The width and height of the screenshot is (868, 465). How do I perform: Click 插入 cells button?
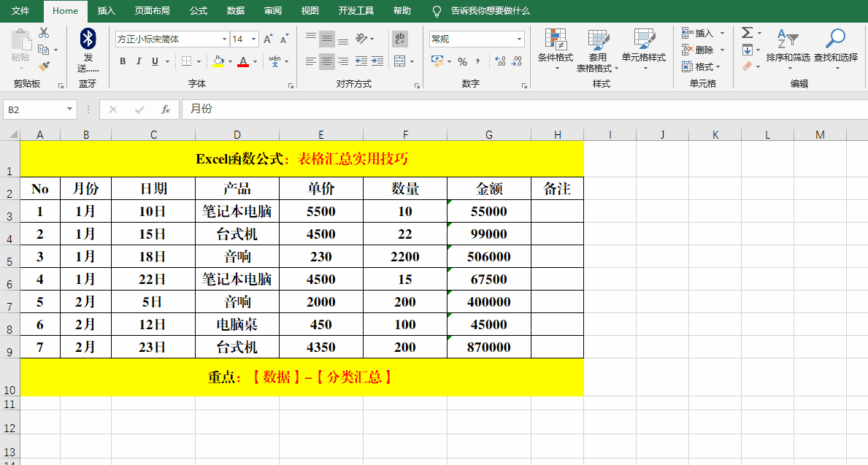697,34
